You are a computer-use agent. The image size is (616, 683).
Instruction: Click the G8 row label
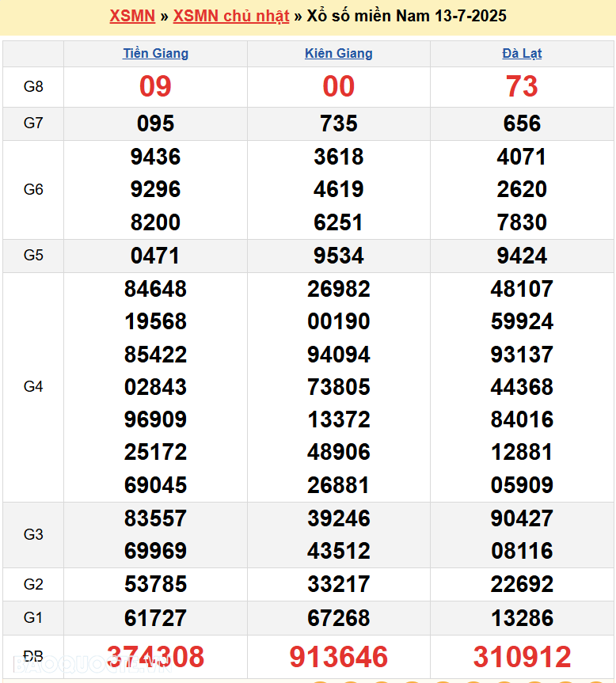pos(33,87)
